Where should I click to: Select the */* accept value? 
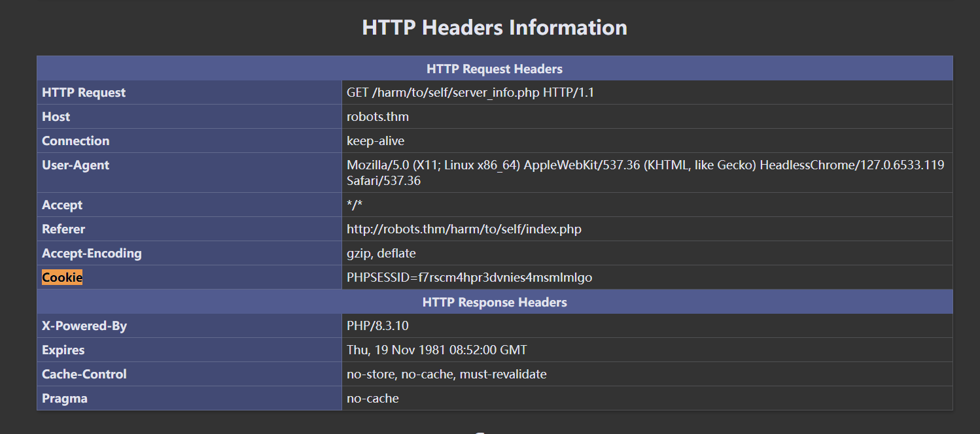(x=355, y=205)
